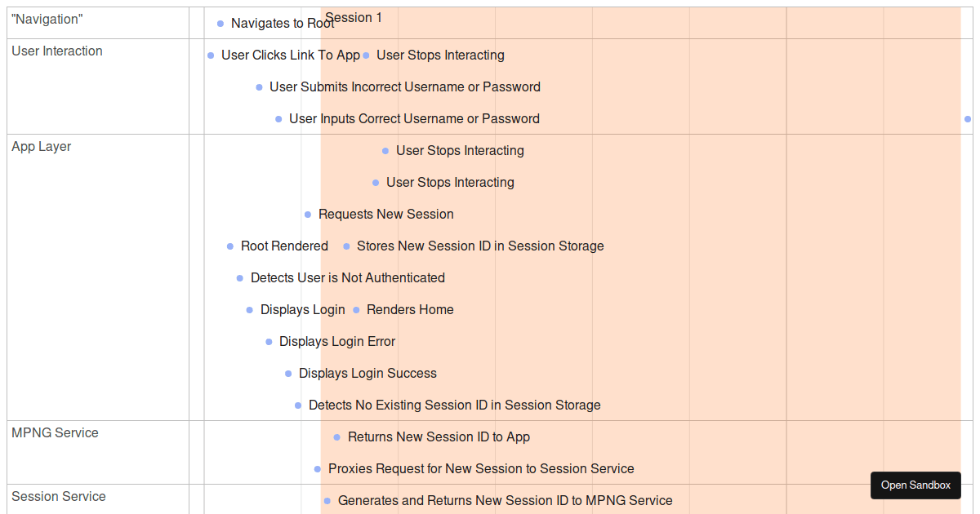Click the "Requests New Session" event marker

pos(308,215)
